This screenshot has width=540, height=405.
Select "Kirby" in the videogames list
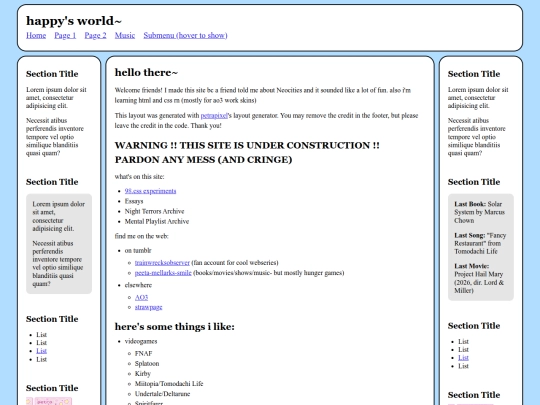(x=143, y=374)
